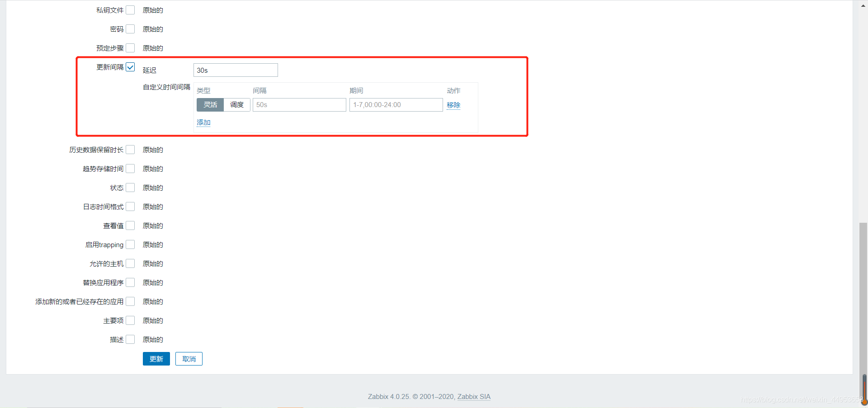Click the 取消 button
The image size is (868, 408).
pyautogui.click(x=189, y=359)
